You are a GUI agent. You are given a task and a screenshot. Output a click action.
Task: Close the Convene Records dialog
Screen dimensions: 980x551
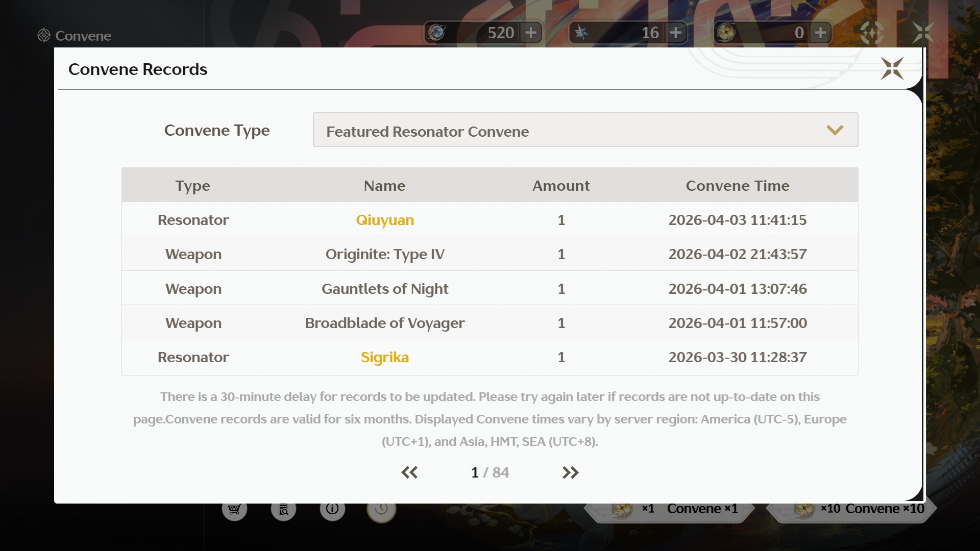point(892,68)
